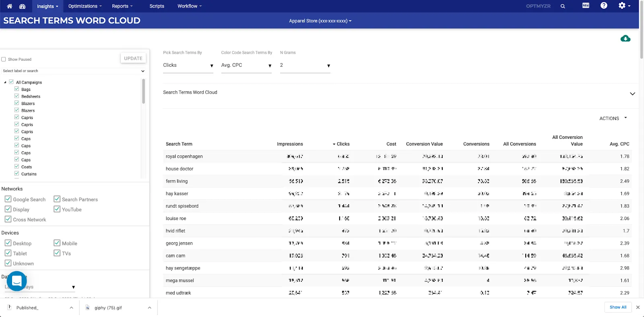
Task: Open the Optimizations menu
Action: pyautogui.click(x=85, y=6)
